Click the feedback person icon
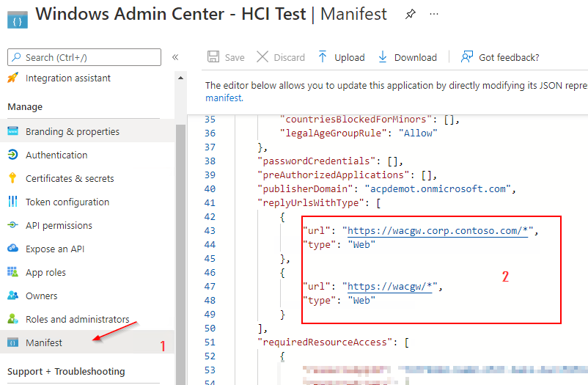Image resolution: width=588 pixels, height=385 pixels. (467, 56)
